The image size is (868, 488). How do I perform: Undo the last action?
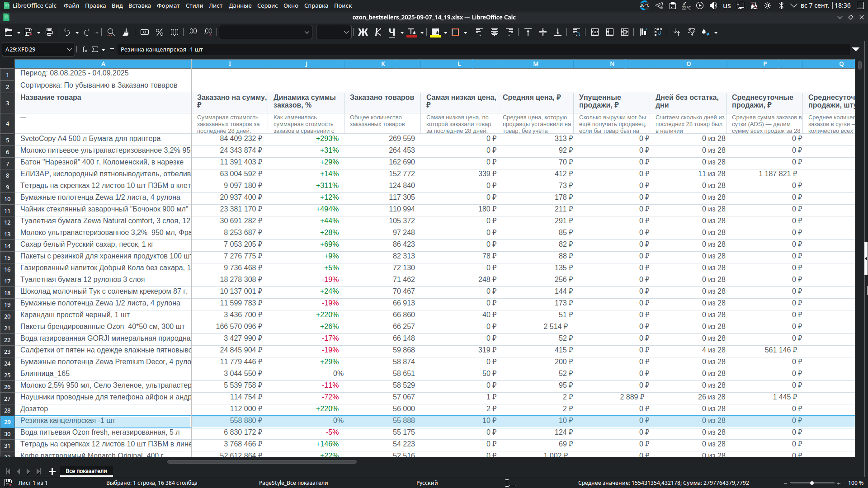tap(67, 32)
